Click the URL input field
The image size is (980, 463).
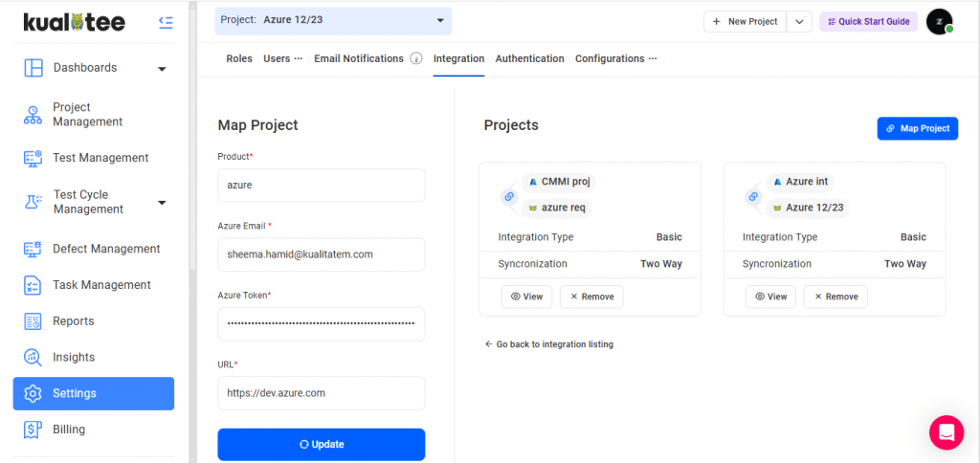tap(322, 393)
